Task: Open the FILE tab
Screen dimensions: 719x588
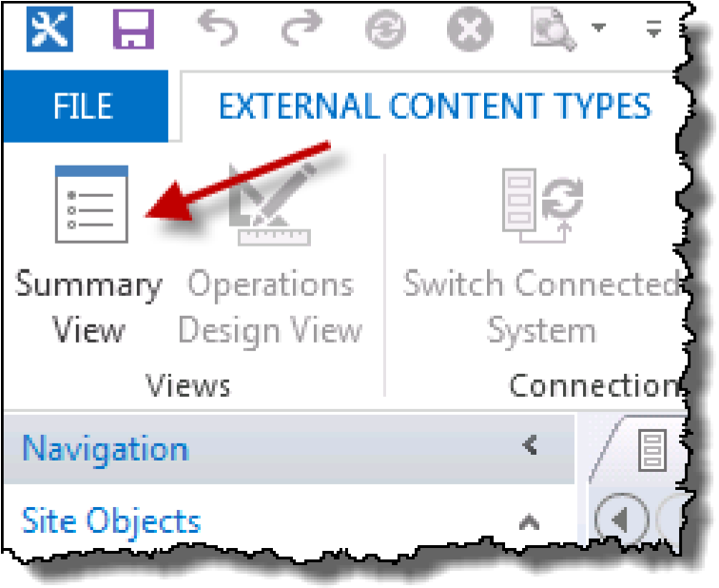Action: (x=86, y=106)
